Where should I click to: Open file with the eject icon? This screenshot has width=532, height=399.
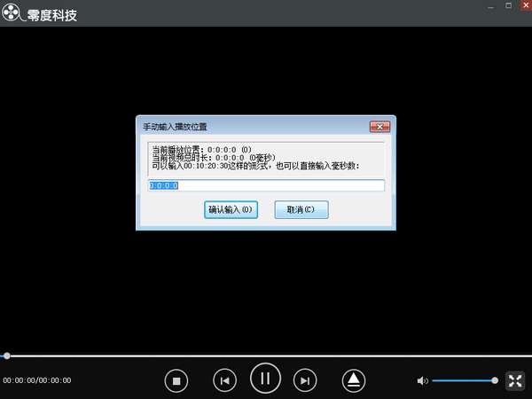tap(354, 380)
